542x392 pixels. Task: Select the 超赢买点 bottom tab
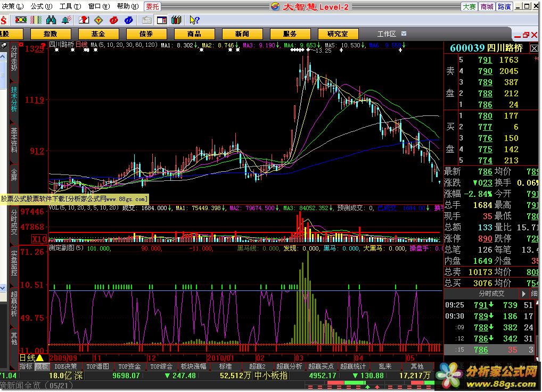(321, 366)
